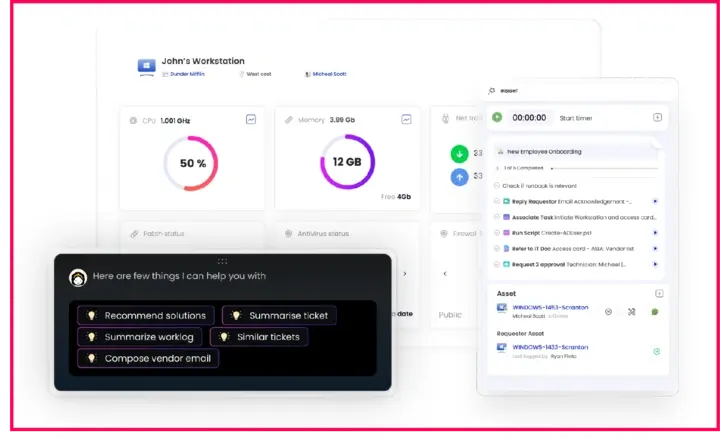Run the Reply Requestor step arrow
The width and height of the screenshot is (720, 446).
click(x=655, y=201)
